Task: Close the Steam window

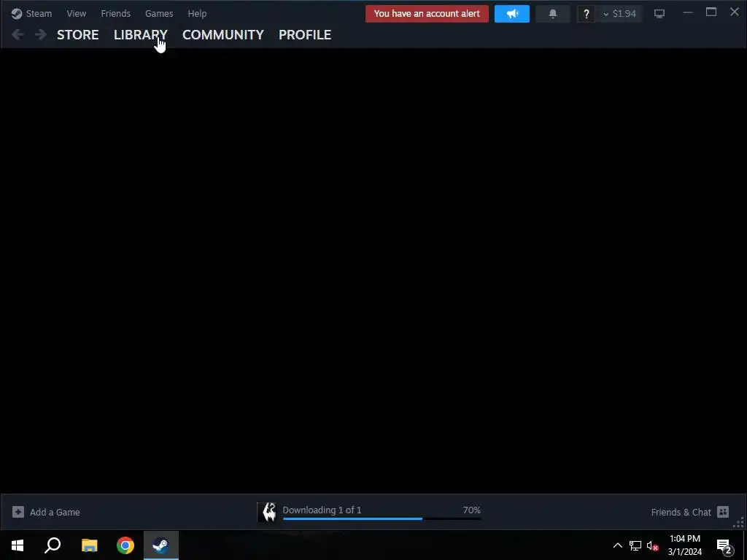Action: pos(735,12)
